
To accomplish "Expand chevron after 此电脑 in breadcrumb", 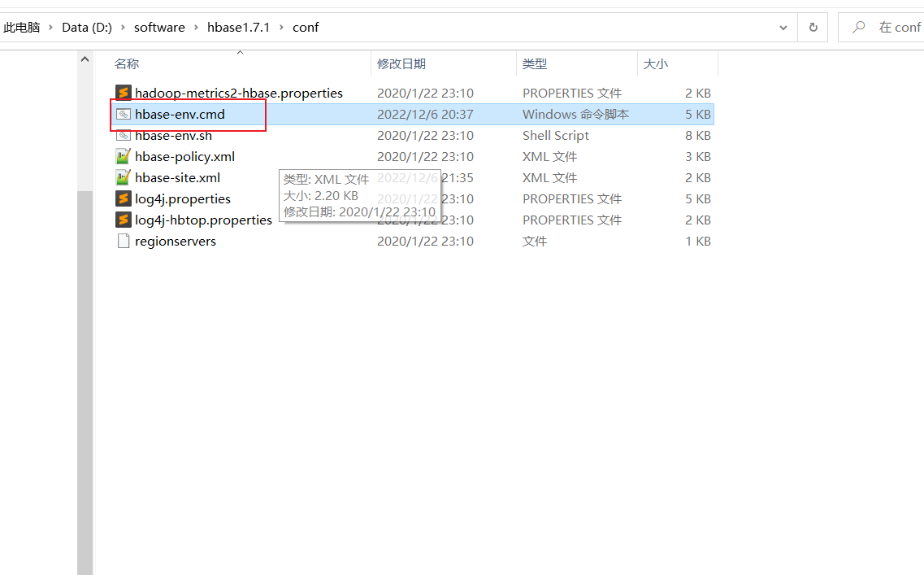I will click(x=50, y=27).
